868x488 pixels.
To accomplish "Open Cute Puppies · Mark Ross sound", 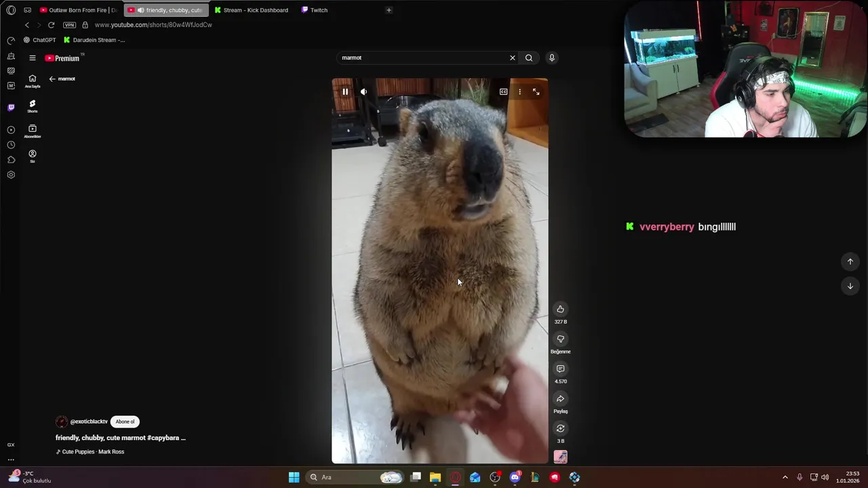I will pyautogui.click(x=90, y=451).
